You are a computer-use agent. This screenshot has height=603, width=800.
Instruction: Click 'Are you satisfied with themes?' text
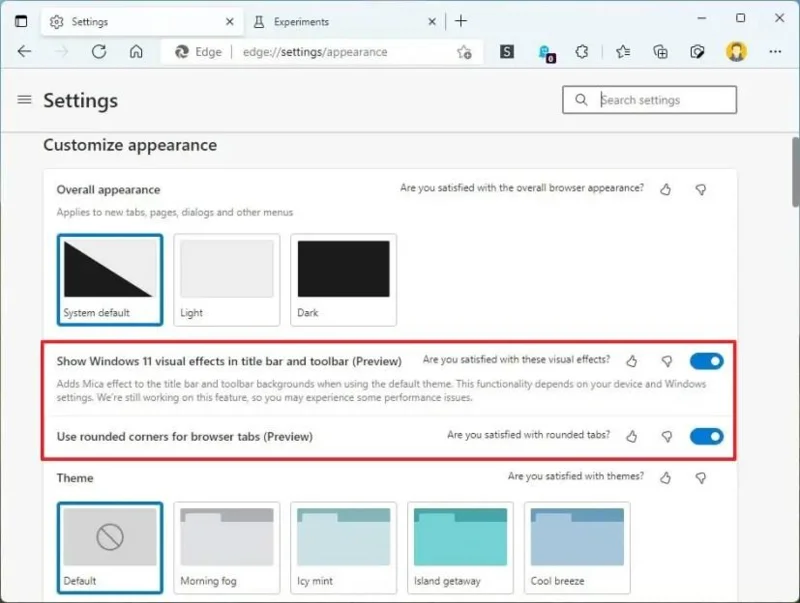coord(576,476)
